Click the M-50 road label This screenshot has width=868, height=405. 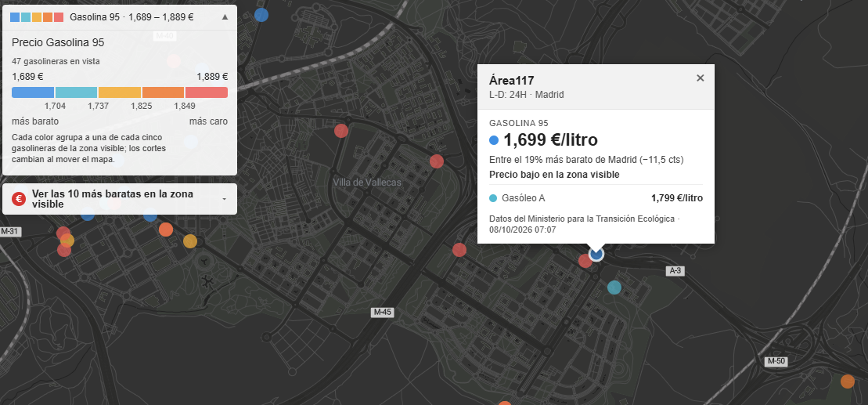(776, 362)
